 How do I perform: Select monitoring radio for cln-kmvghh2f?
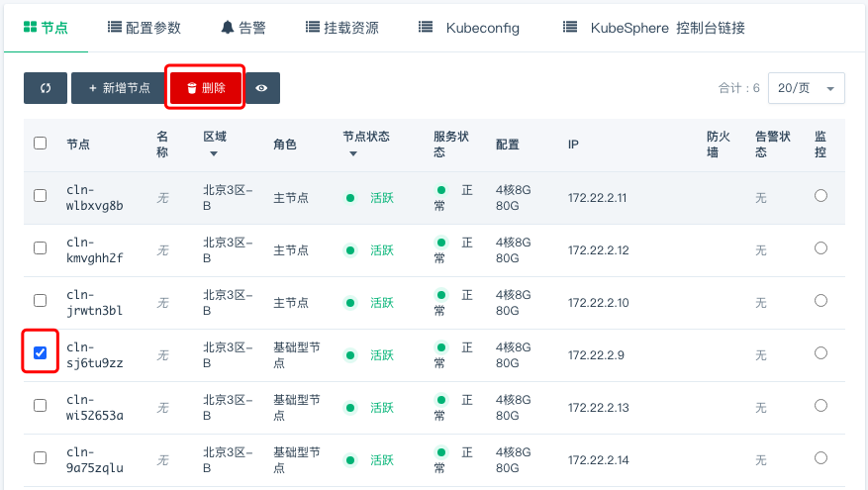[820, 248]
